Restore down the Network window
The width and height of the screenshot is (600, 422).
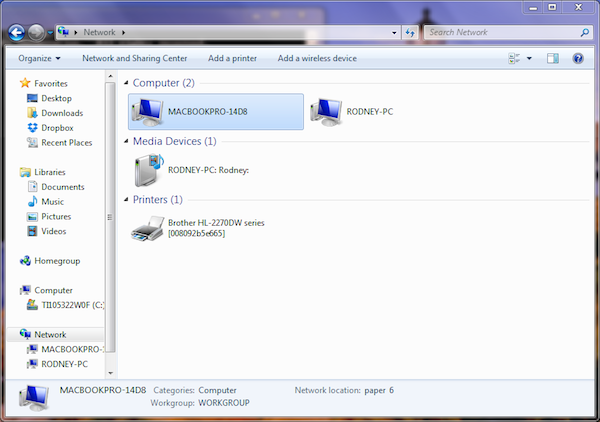point(552,7)
